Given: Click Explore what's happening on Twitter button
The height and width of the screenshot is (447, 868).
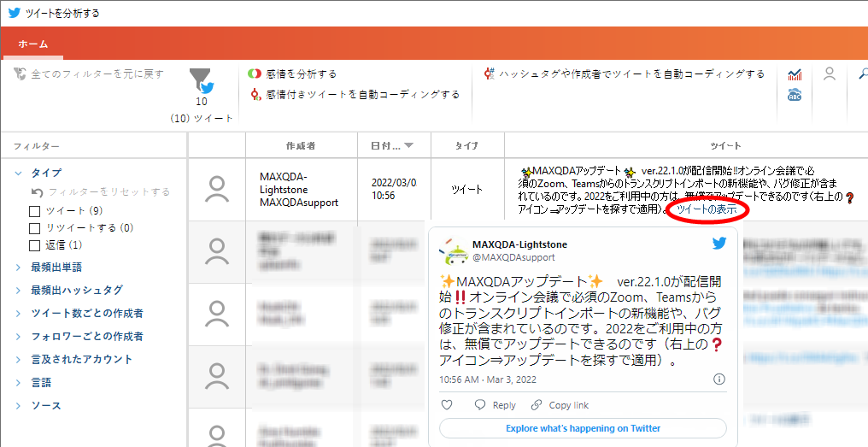Looking at the screenshot, I should (x=583, y=428).
